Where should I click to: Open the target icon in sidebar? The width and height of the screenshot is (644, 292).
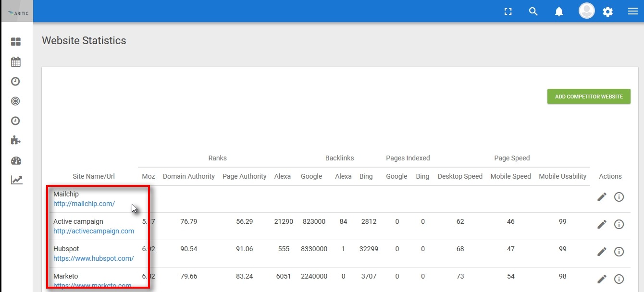15,101
